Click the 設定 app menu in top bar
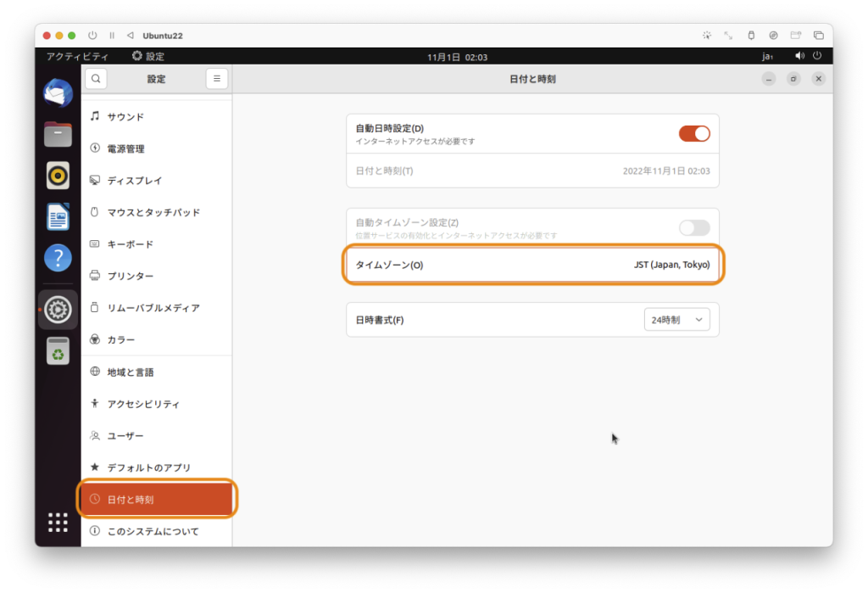 [148, 57]
